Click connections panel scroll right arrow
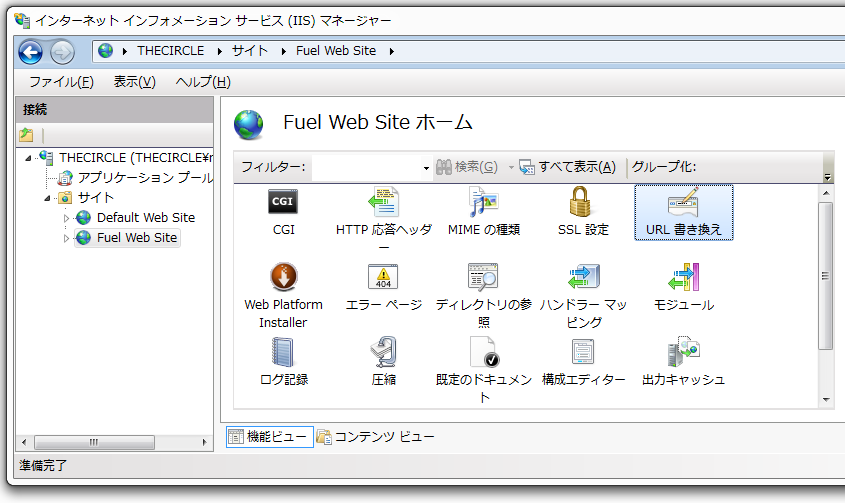The image size is (845, 503). coord(204,443)
